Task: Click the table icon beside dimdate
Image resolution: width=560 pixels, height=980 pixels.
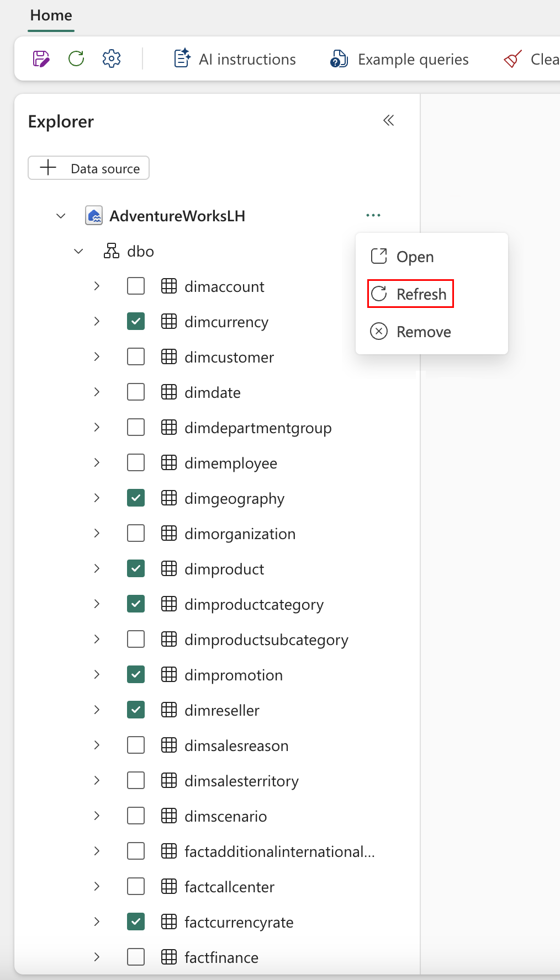Action: pyautogui.click(x=169, y=392)
